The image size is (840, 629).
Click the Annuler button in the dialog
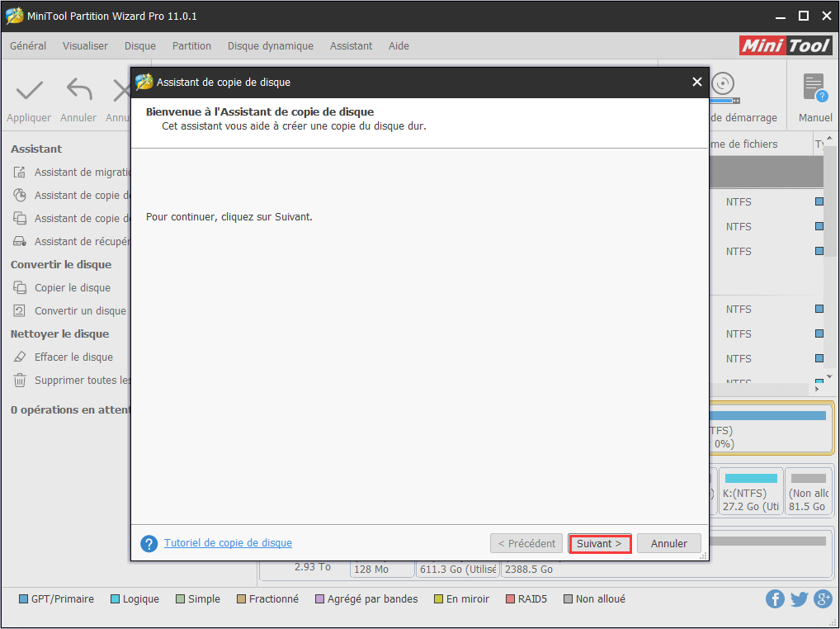[x=668, y=543]
